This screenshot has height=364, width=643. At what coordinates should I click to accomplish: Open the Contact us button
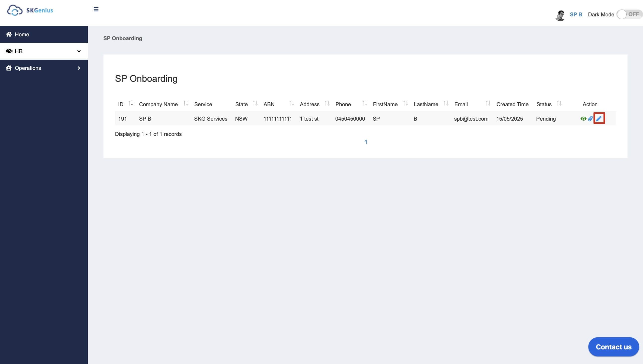click(613, 347)
